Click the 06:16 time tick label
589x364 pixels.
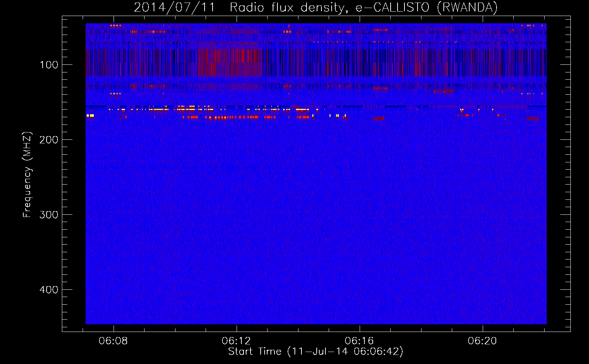pyautogui.click(x=359, y=341)
